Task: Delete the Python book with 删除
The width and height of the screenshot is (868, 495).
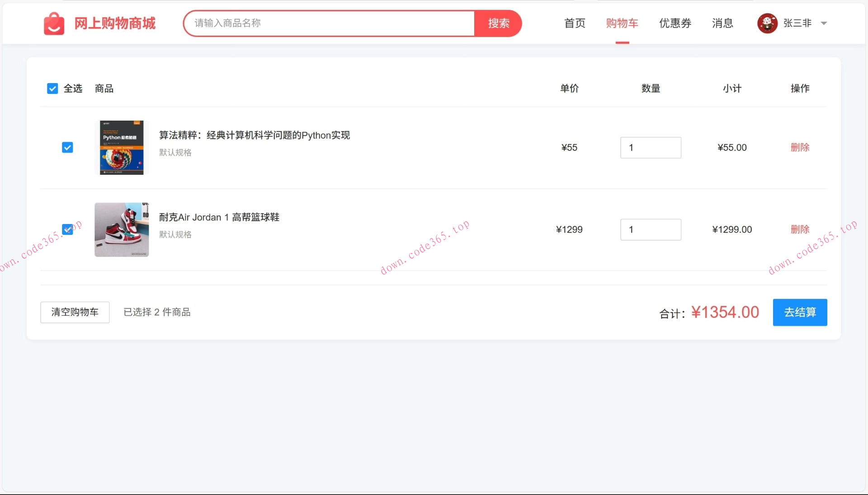Action: (x=800, y=147)
